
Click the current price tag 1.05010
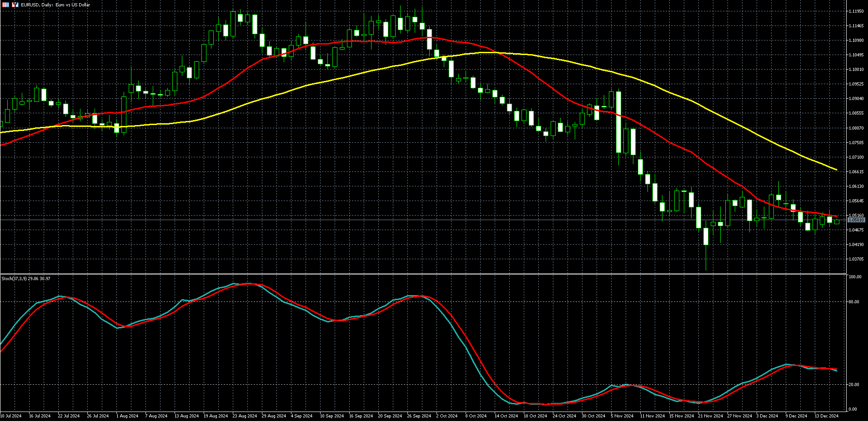(x=856, y=220)
